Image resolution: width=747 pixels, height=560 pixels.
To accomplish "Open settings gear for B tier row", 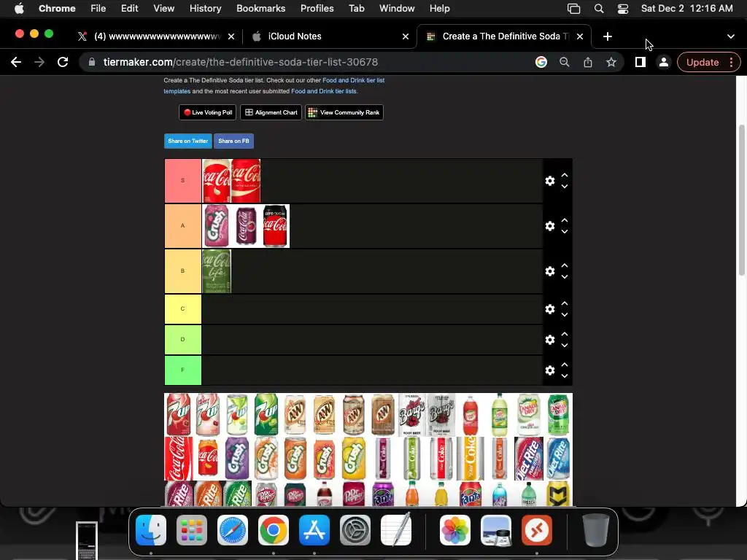I will click(550, 271).
